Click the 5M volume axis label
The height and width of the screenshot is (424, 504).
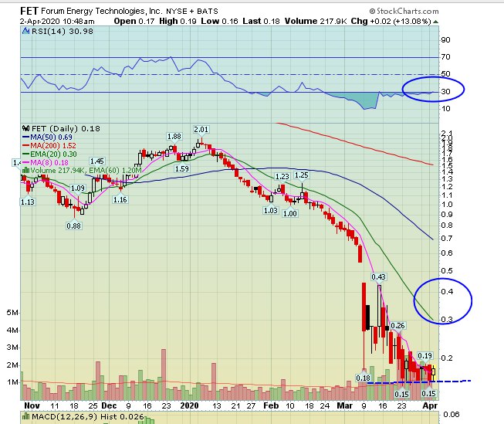click(12, 313)
